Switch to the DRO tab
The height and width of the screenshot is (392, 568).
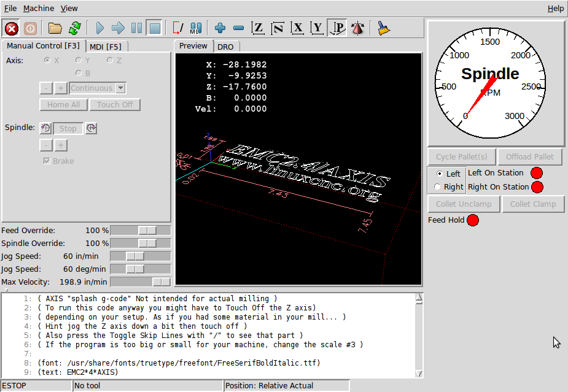(225, 47)
